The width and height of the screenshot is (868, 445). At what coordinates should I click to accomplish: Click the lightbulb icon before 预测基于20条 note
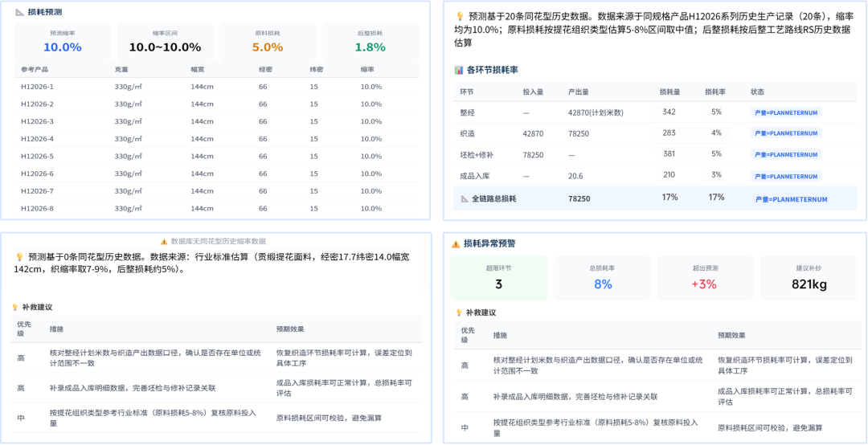[x=460, y=16]
